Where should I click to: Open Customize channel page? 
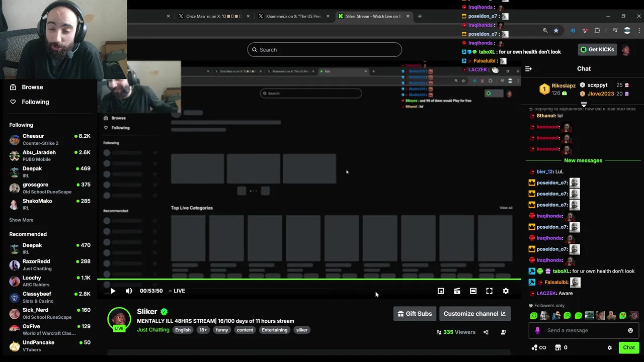(474, 314)
